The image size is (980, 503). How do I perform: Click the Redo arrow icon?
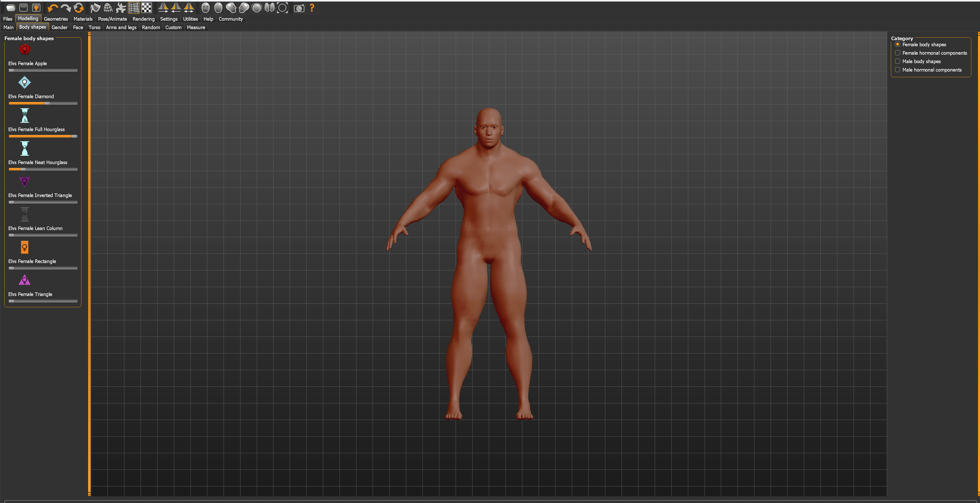pyautogui.click(x=65, y=8)
